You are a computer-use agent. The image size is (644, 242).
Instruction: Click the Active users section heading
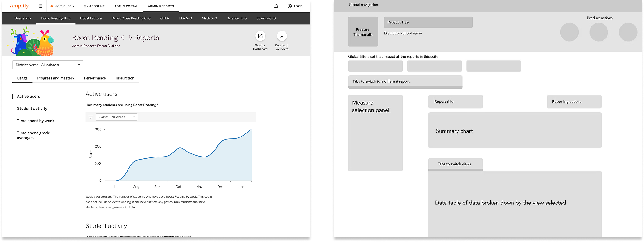point(101,94)
